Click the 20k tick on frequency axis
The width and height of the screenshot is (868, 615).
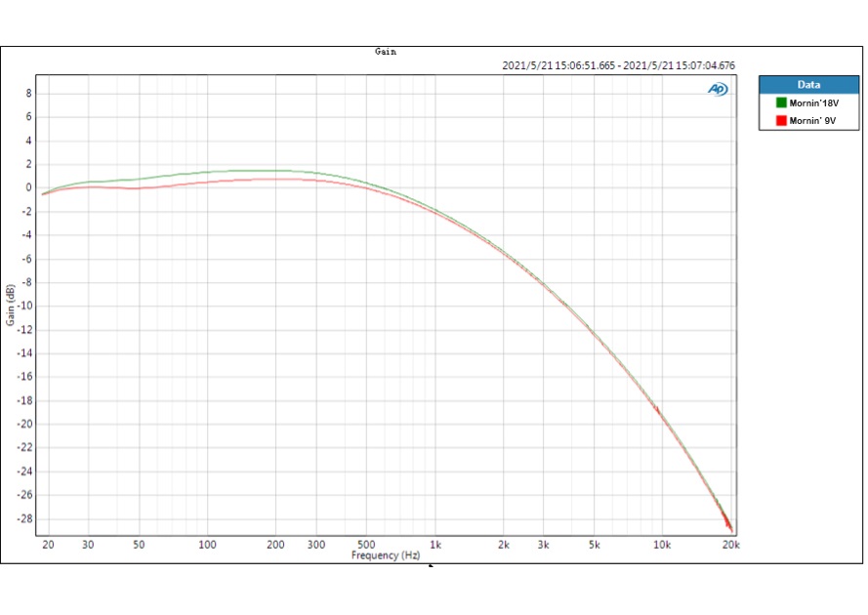[730, 545]
